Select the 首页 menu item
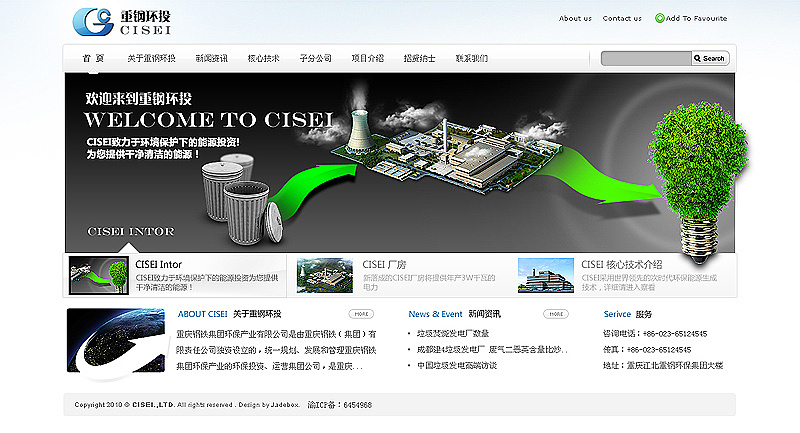 (x=93, y=58)
